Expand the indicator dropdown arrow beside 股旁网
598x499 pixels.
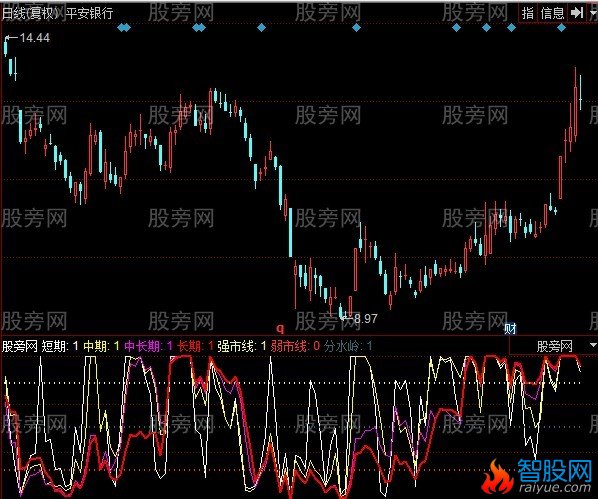[593, 345]
